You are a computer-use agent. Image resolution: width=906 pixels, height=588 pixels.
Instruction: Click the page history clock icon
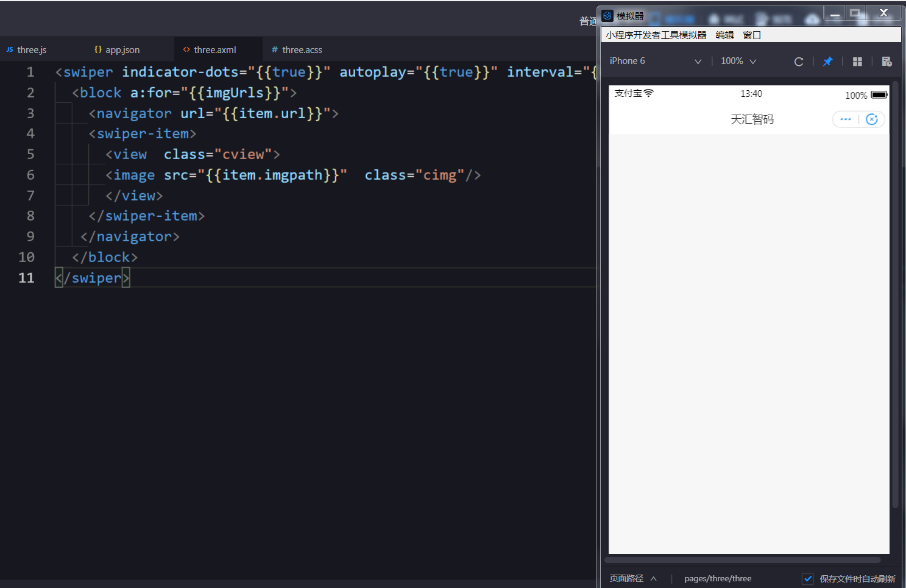(887, 62)
